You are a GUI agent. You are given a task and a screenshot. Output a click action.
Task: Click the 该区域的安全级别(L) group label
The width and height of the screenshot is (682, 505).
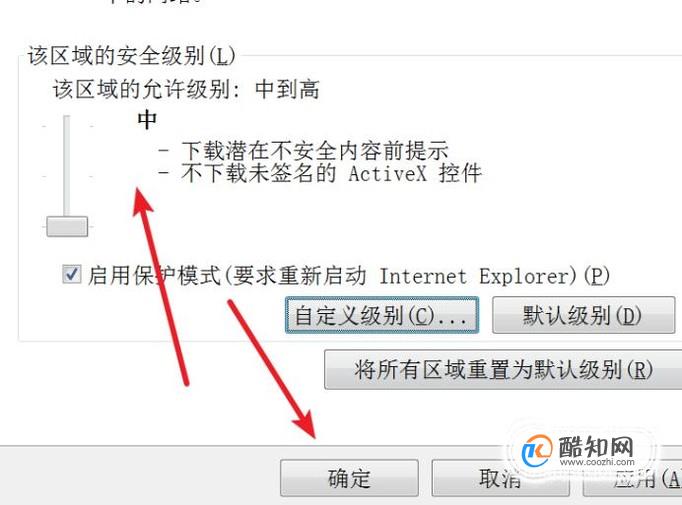131,56
